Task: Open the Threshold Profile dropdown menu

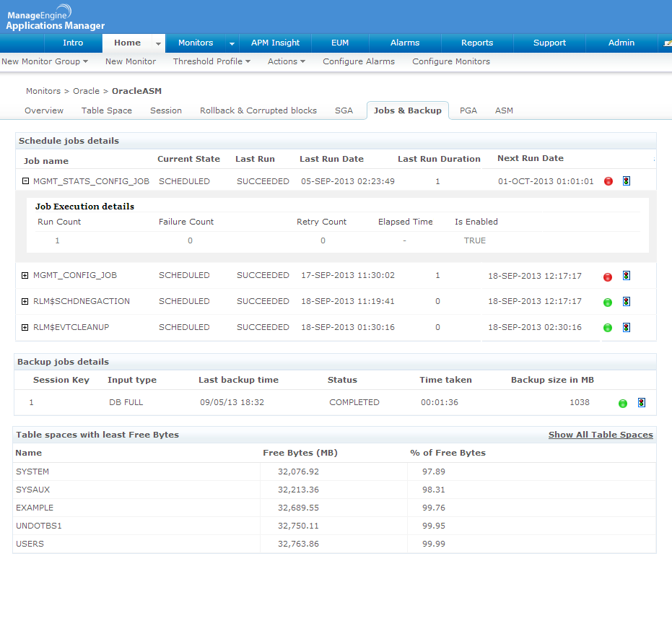Action: coord(211,61)
